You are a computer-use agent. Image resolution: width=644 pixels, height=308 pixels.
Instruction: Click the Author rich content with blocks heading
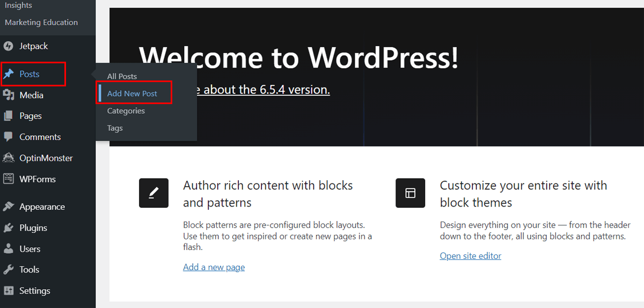[268, 194]
